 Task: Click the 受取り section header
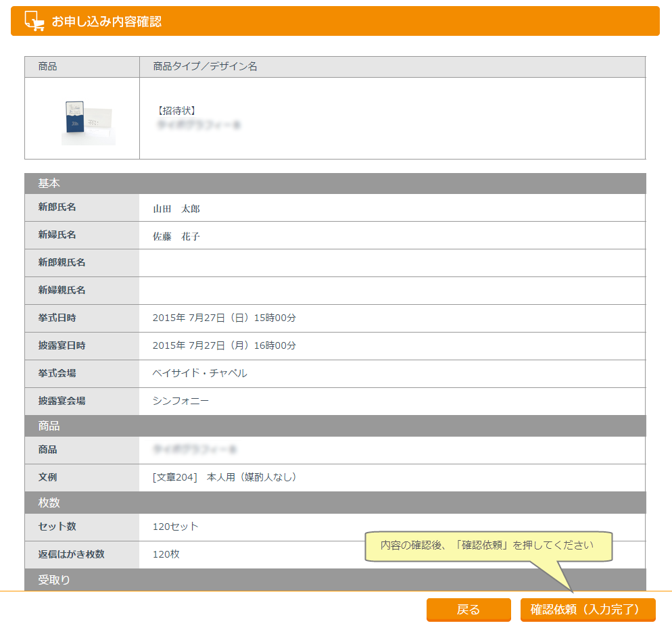(54, 580)
